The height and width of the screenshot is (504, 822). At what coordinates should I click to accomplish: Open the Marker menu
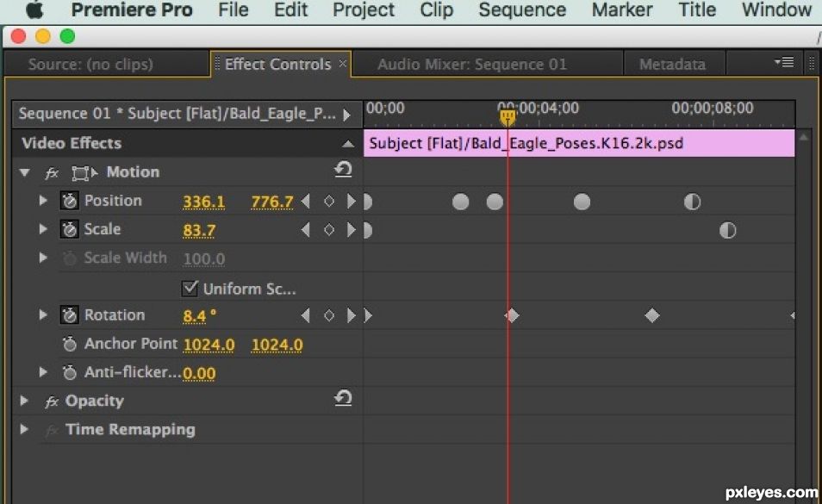tap(622, 9)
